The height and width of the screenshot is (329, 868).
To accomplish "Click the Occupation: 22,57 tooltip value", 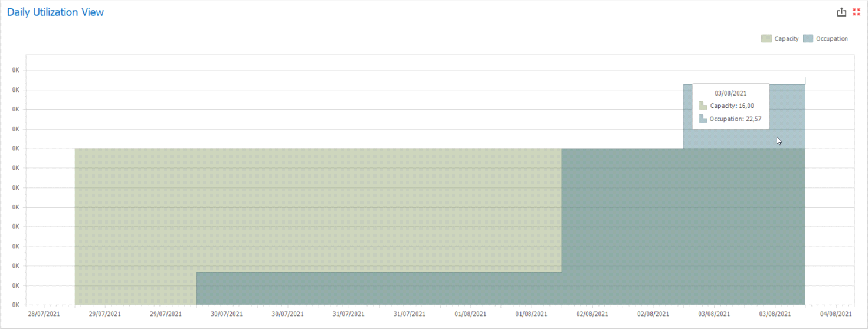I will click(735, 119).
